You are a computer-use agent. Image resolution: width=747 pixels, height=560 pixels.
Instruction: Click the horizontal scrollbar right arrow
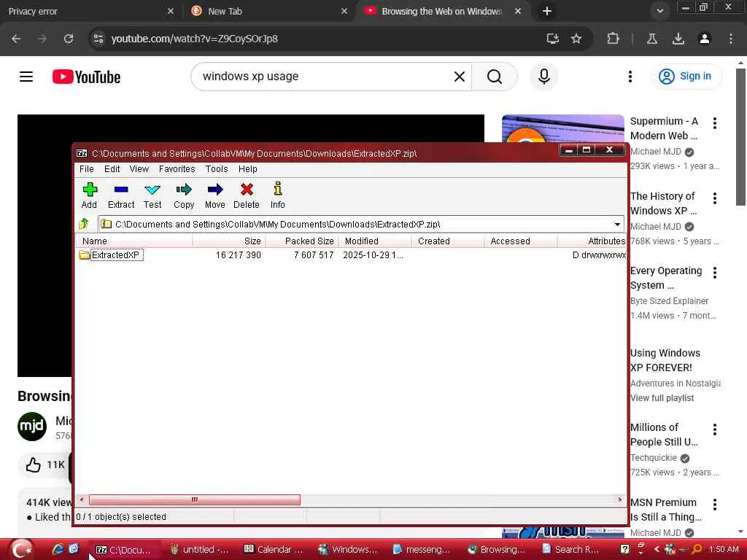(x=620, y=499)
